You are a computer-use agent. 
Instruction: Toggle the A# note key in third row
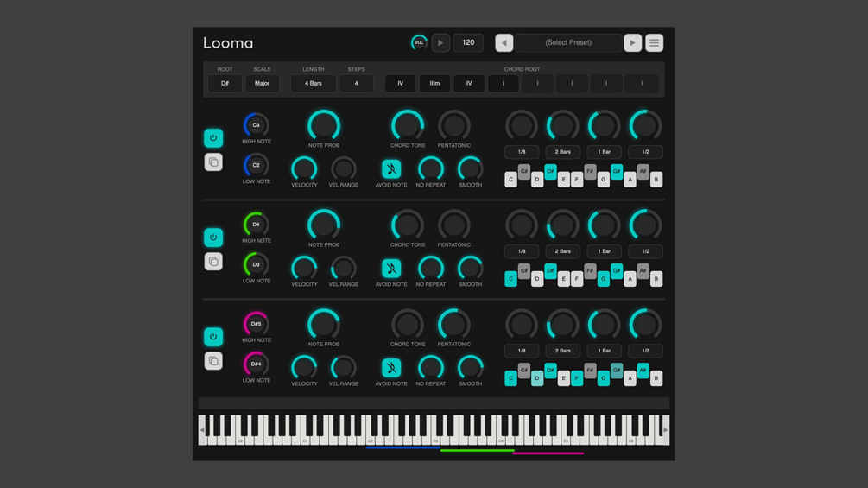coord(643,371)
